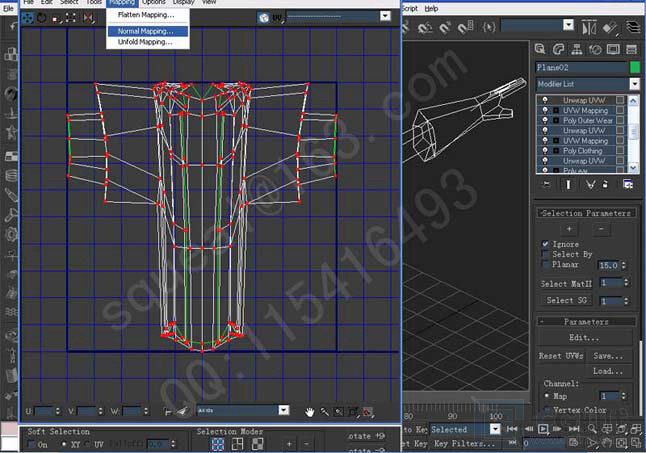Choose Flatten Mapping from Mapping menu
The height and width of the screenshot is (453, 646).
(146, 15)
